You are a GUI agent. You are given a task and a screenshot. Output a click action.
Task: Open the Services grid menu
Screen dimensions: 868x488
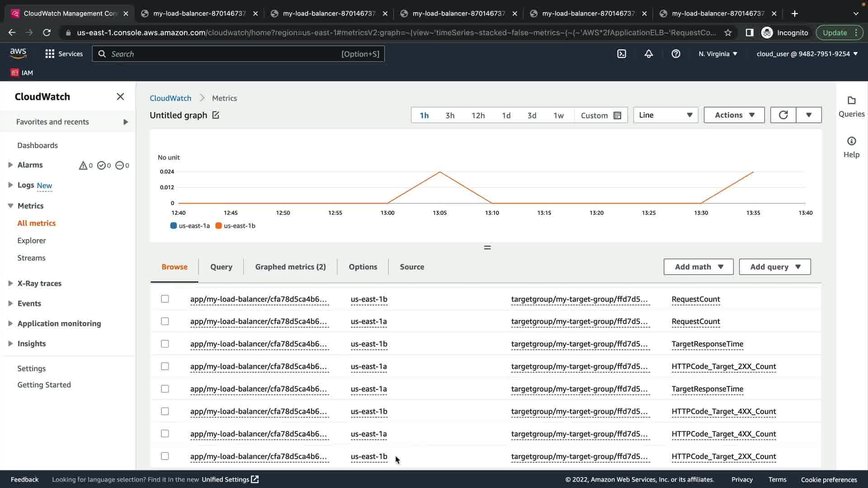50,54
